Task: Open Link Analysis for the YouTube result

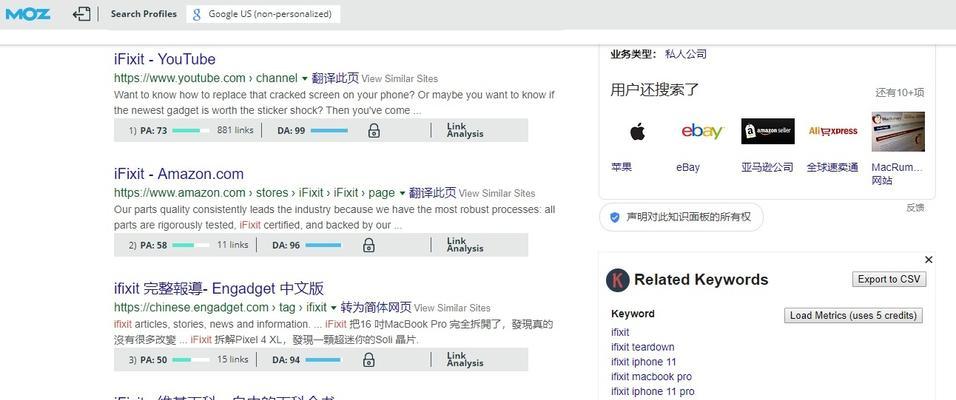Action: [465, 130]
